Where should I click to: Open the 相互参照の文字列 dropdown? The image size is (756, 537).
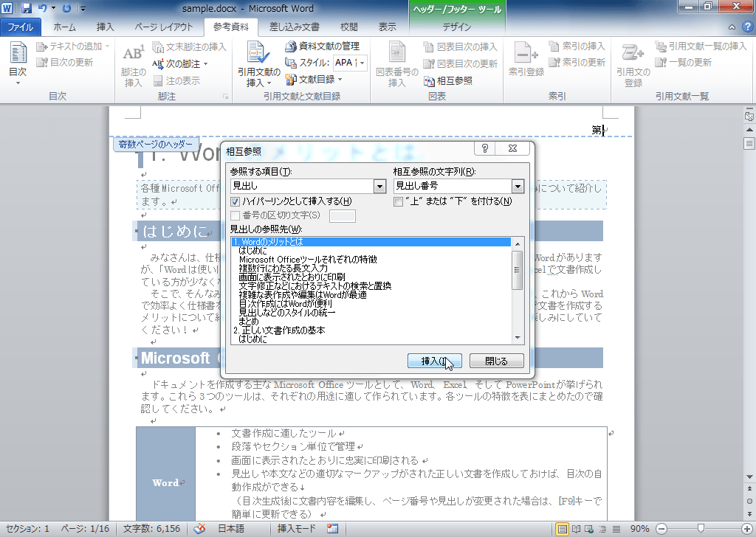click(518, 186)
